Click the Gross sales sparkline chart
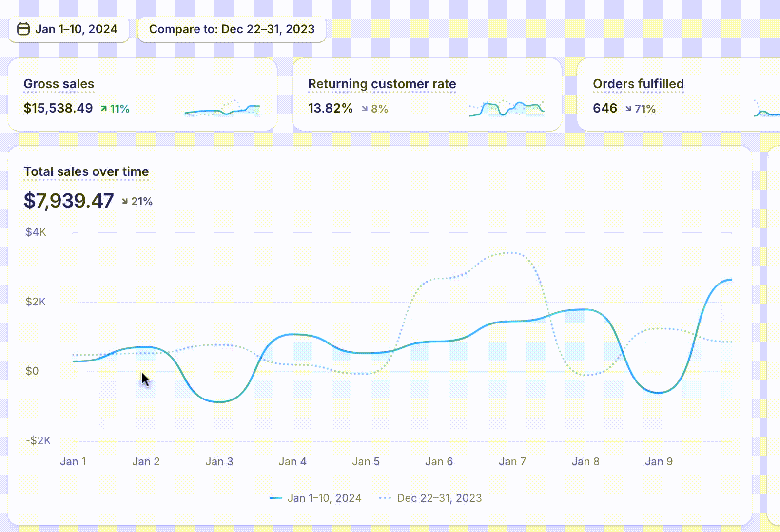The height and width of the screenshot is (532, 780). (222, 110)
